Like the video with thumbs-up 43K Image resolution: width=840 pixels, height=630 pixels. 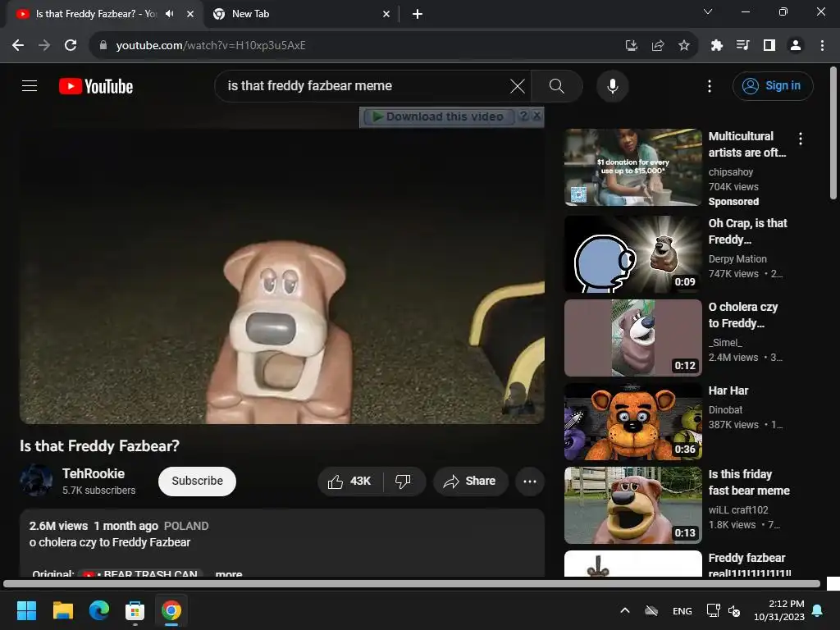tap(350, 481)
